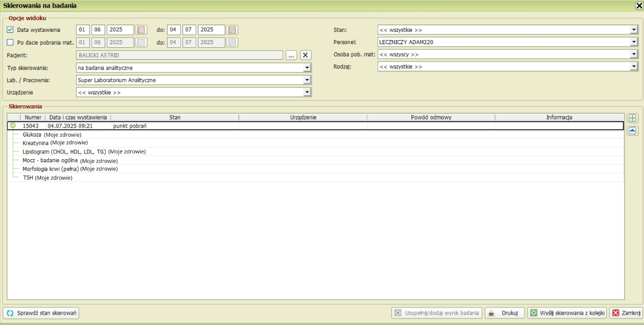The height and width of the screenshot is (325, 644).
Task: Open calendar picker for end issue date
Action: (232, 30)
